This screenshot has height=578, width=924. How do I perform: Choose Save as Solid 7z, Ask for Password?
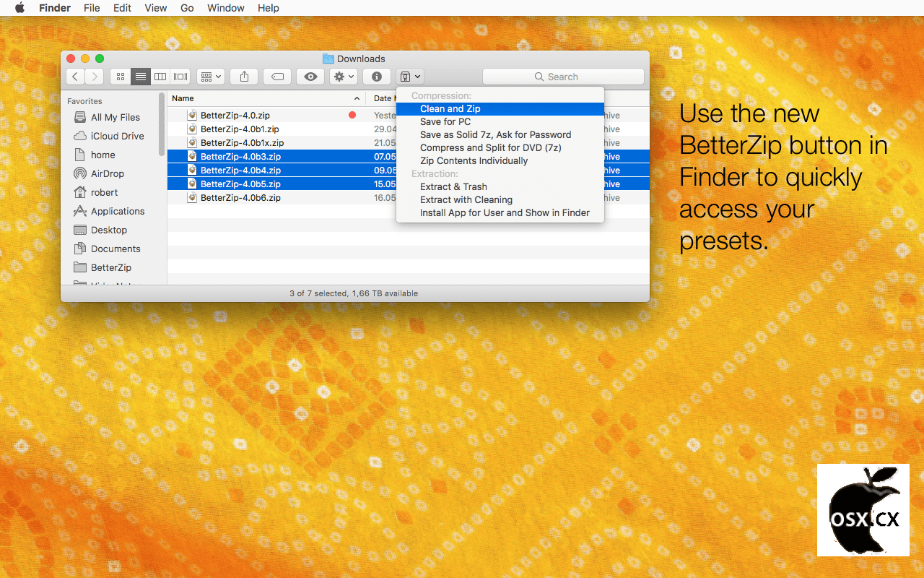point(500,135)
